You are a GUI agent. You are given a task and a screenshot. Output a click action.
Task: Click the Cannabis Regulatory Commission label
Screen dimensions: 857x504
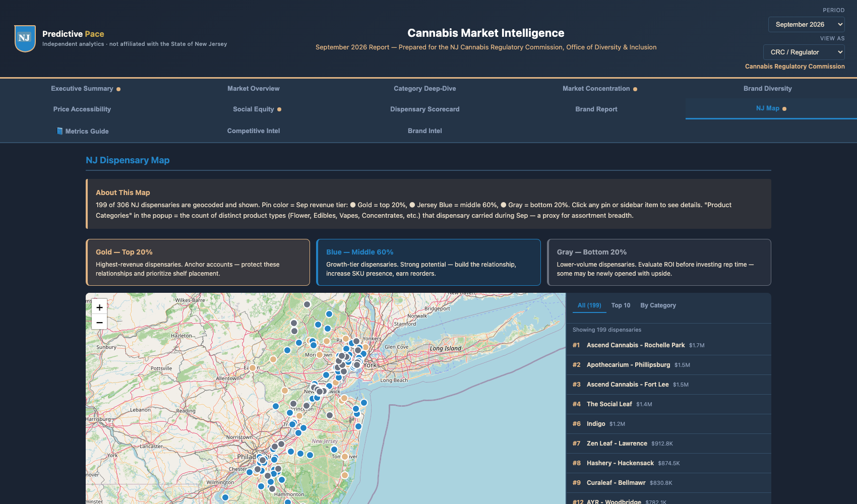[795, 67]
